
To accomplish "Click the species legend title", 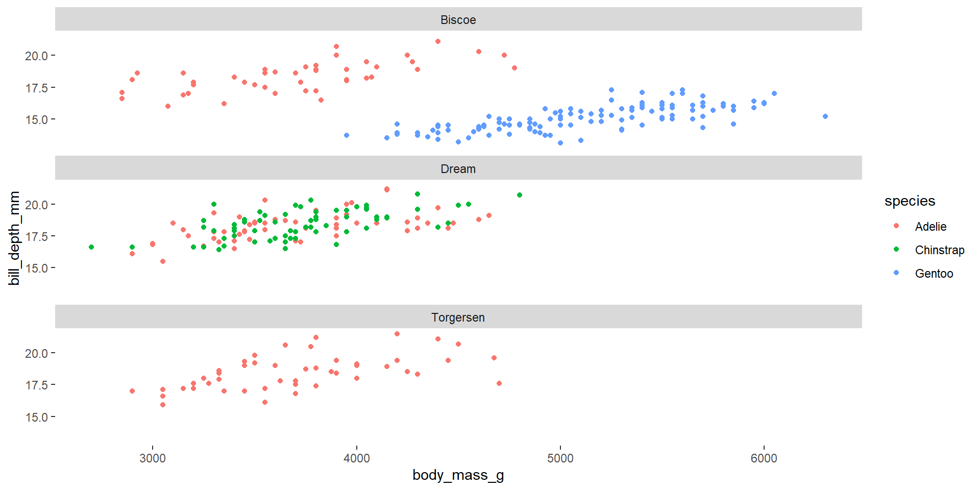I will (x=910, y=201).
